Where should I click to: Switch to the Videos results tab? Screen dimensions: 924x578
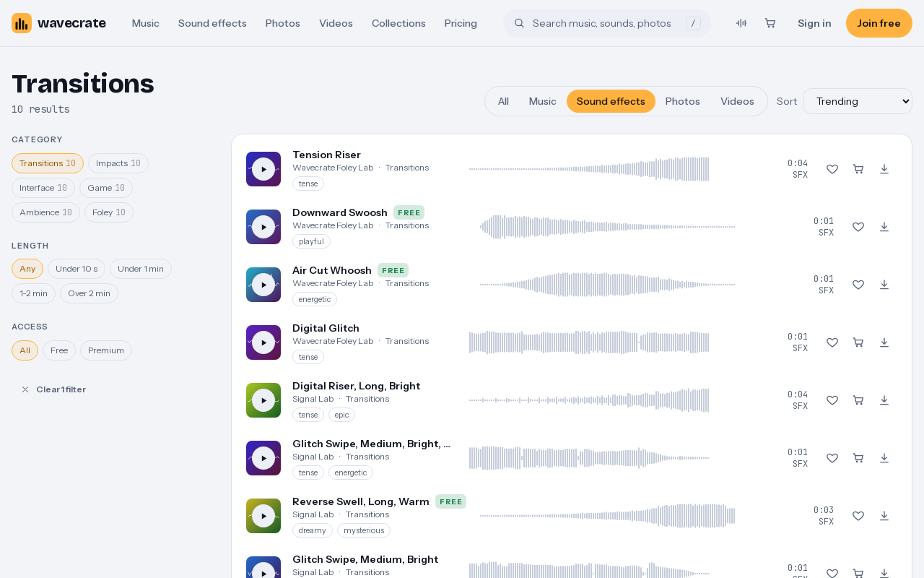coord(737,101)
